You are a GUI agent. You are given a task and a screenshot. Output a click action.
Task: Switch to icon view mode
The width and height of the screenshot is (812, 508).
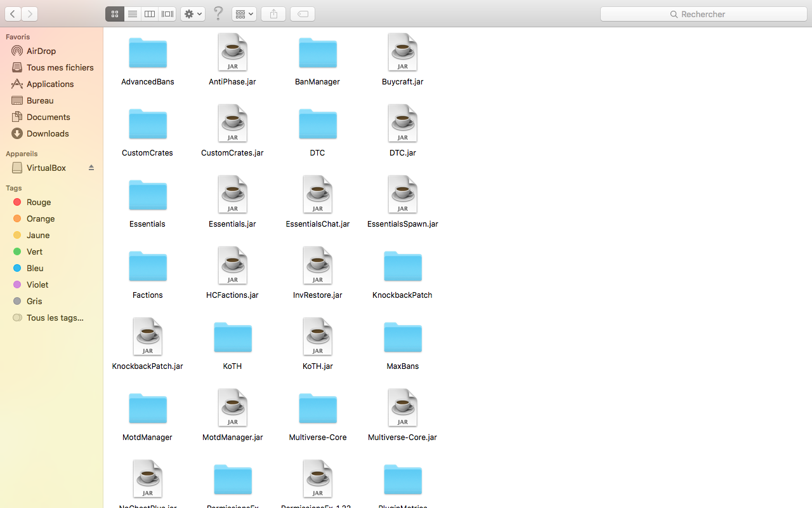(115, 14)
